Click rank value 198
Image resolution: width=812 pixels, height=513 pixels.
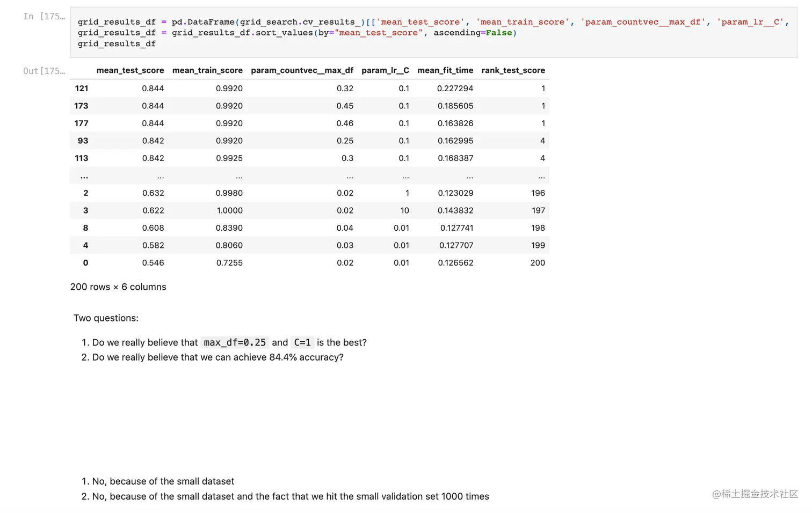tap(538, 228)
